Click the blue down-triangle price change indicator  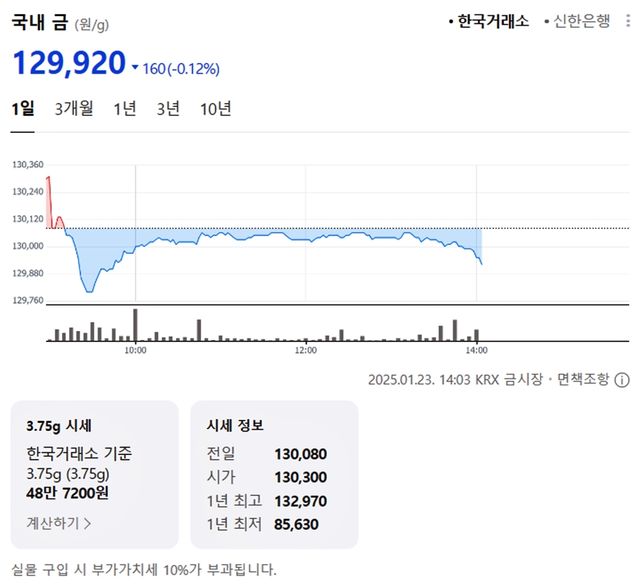click(135, 68)
